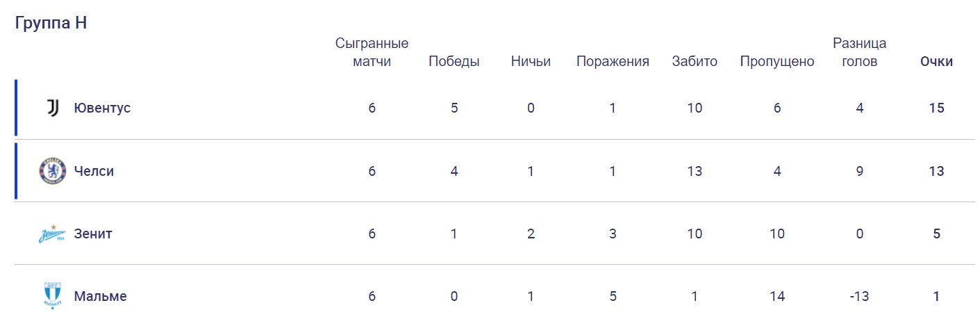
Task: Click the Пропущено column header
Action: (776, 62)
